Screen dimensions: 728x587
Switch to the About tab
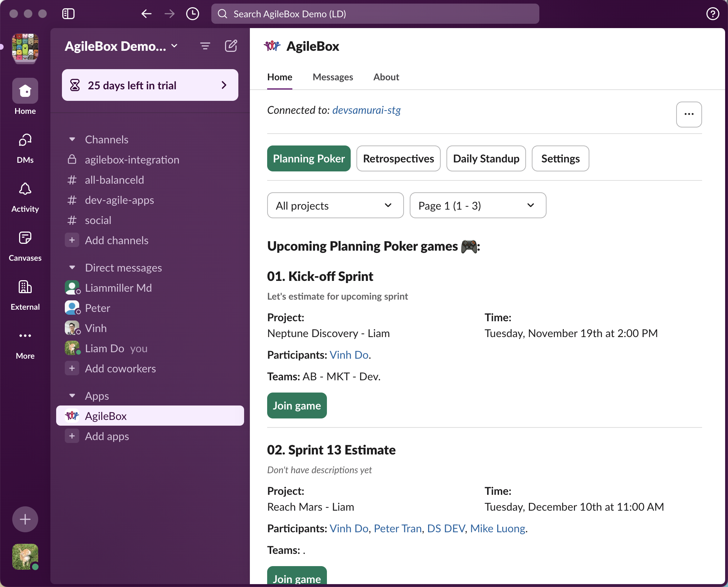(x=386, y=77)
